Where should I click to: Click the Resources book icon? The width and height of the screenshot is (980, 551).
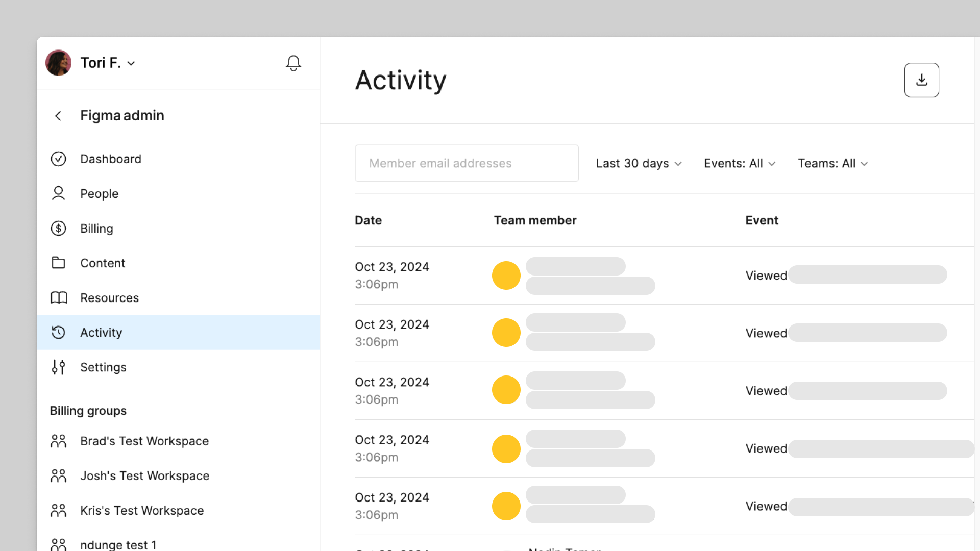pyautogui.click(x=59, y=298)
